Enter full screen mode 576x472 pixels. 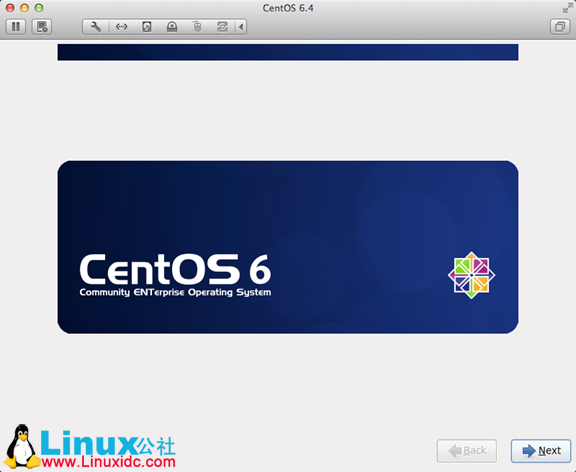[568, 8]
